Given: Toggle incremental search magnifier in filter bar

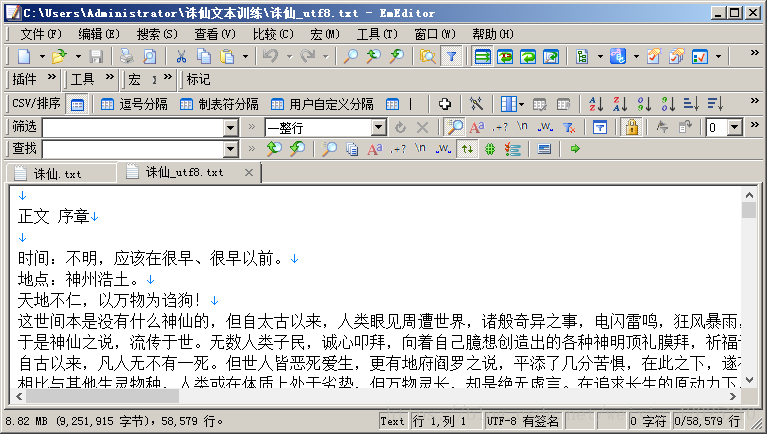Looking at the screenshot, I should [x=455, y=127].
